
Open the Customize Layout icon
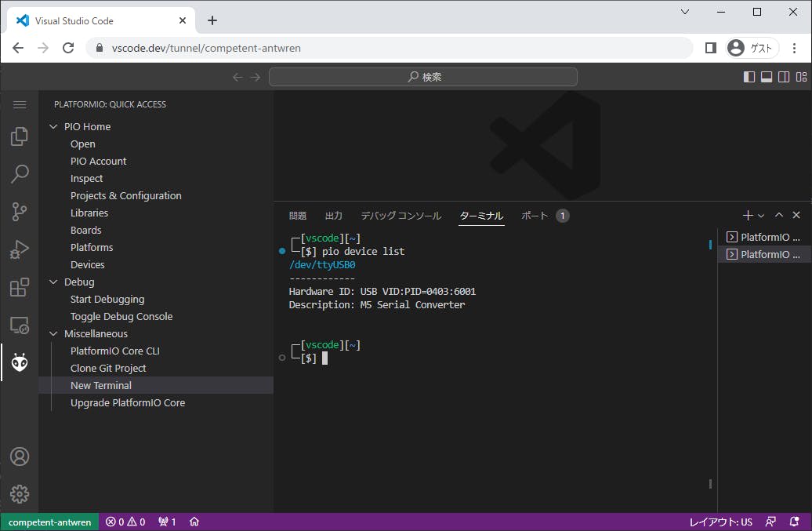pyautogui.click(x=801, y=77)
